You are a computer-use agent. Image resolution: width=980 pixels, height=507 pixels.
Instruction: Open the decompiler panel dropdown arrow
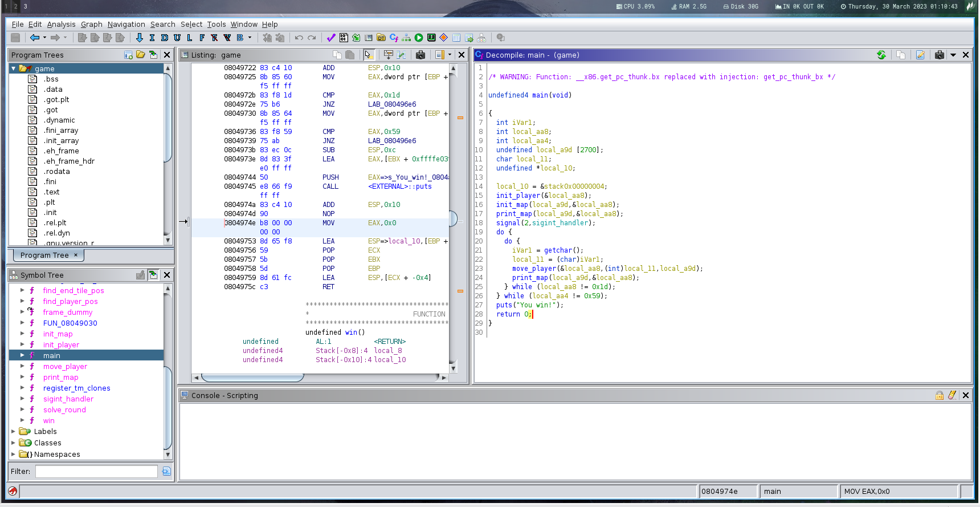pos(953,55)
